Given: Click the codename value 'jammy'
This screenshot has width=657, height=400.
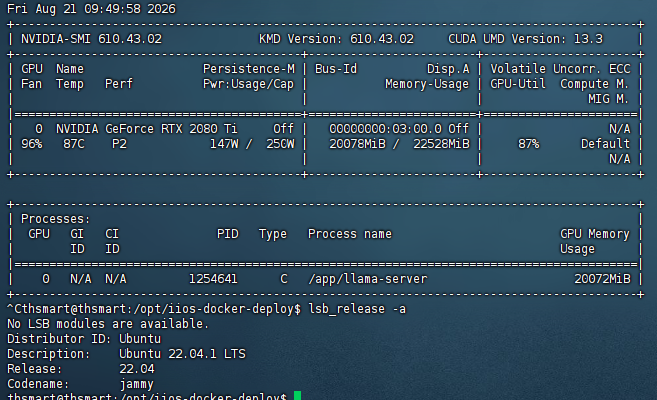Looking at the screenshot, I should coord(137,385).
